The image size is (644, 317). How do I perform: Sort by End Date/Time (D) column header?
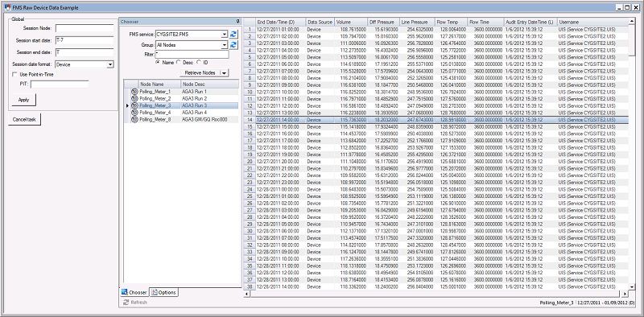[x=280, y=22]
